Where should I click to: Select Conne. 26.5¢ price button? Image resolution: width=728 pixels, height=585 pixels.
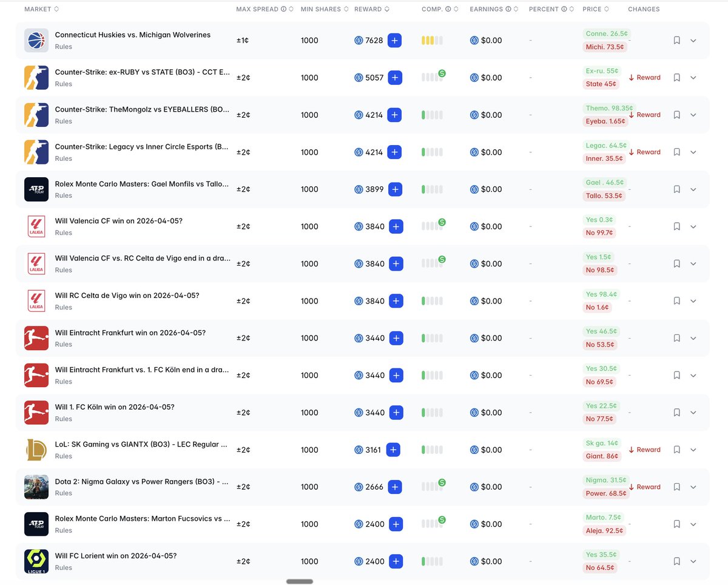607,34
